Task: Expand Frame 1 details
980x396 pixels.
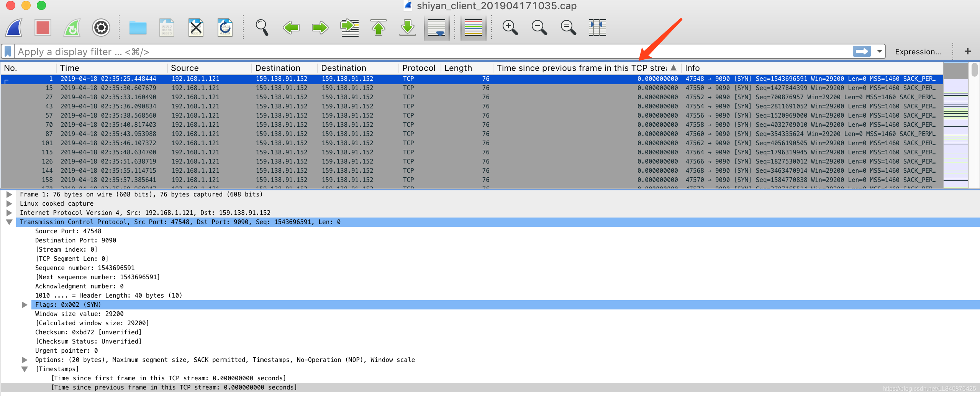Action: pyautogui.click(x=9, y=195)
